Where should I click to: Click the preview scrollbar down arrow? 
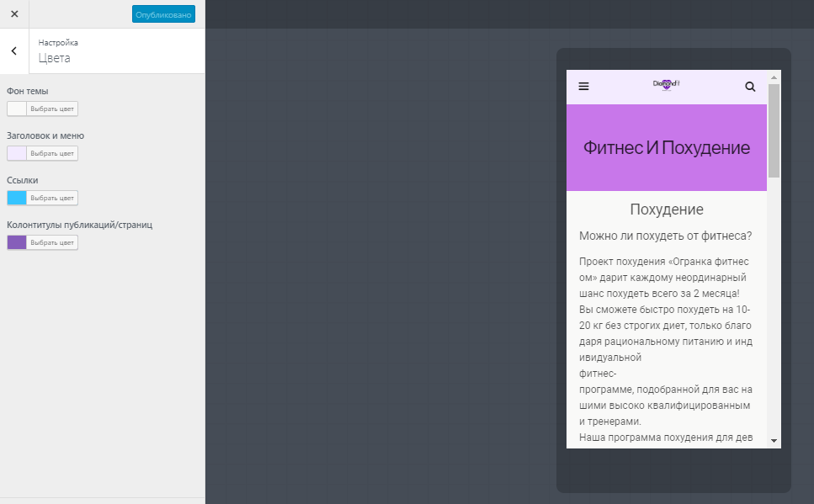pos(774,441)
